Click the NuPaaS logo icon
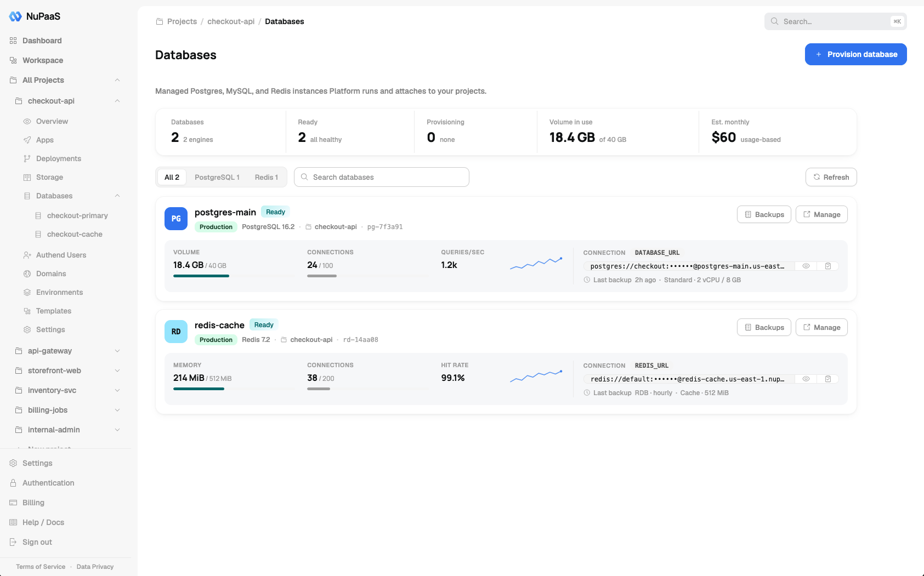924x576 pixels. pos(15,16)
